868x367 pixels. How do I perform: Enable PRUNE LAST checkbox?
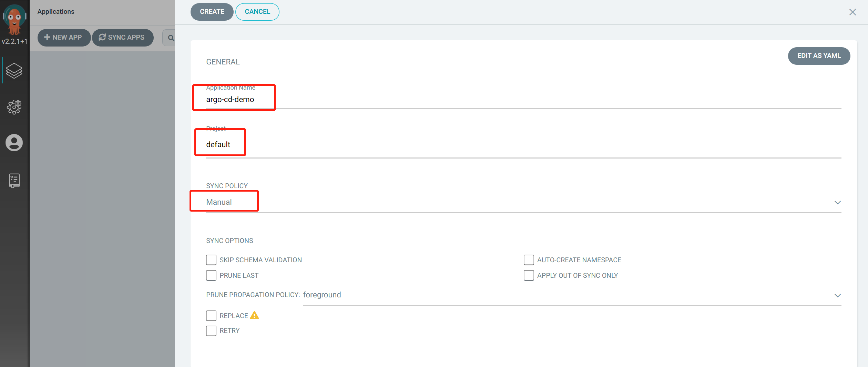click(x=211, y=275)
